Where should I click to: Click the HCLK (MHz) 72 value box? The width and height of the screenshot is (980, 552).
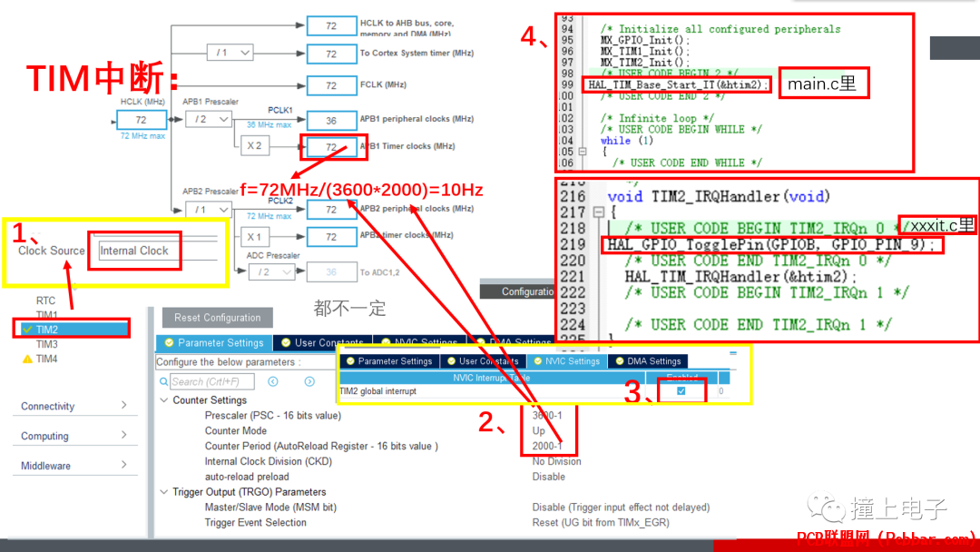click(x=142, y=120)
